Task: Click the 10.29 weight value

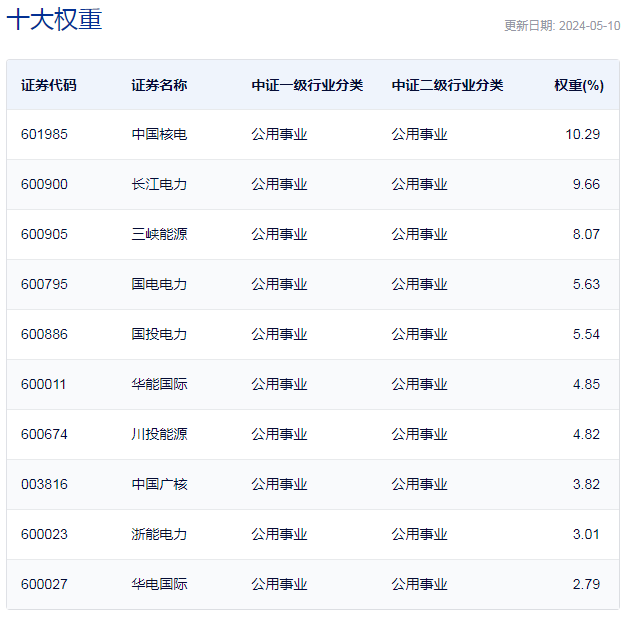Action: (x=582, y=134)
